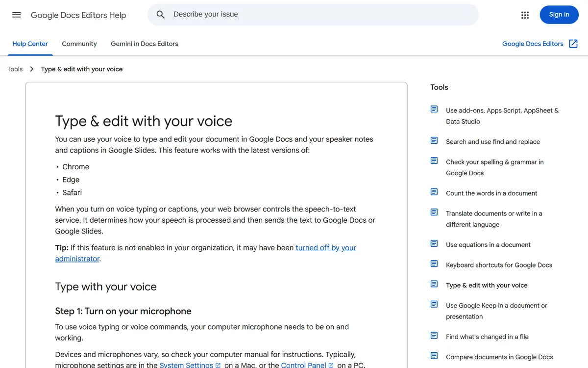This screenshot has height=368, width=588.
Task: Open 'Use add-ons, Apps Script, AppSheet & Data Studio' article
Action: (502, 116)
